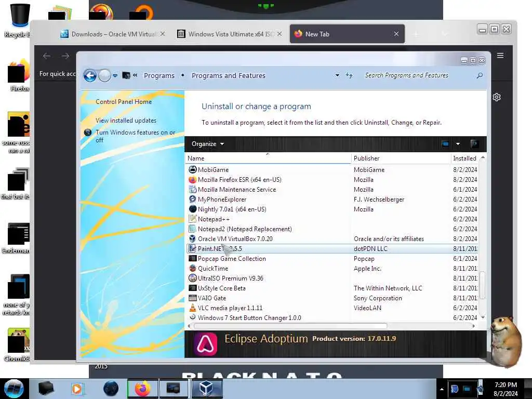The width and height of the screenshot is (532, 399).
Task: Open VirtualBox cube icon in taskbar
Action: pyautogui.click(x=207, y=389)
